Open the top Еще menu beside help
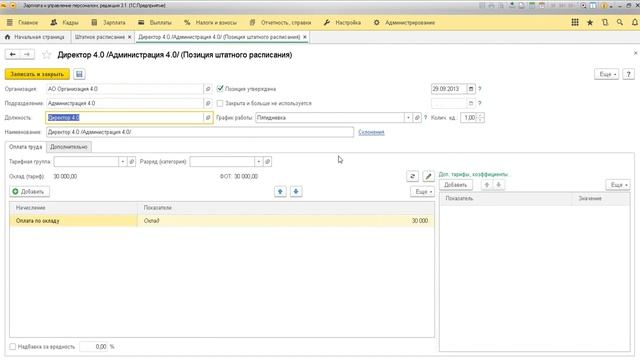 (607, 74)
